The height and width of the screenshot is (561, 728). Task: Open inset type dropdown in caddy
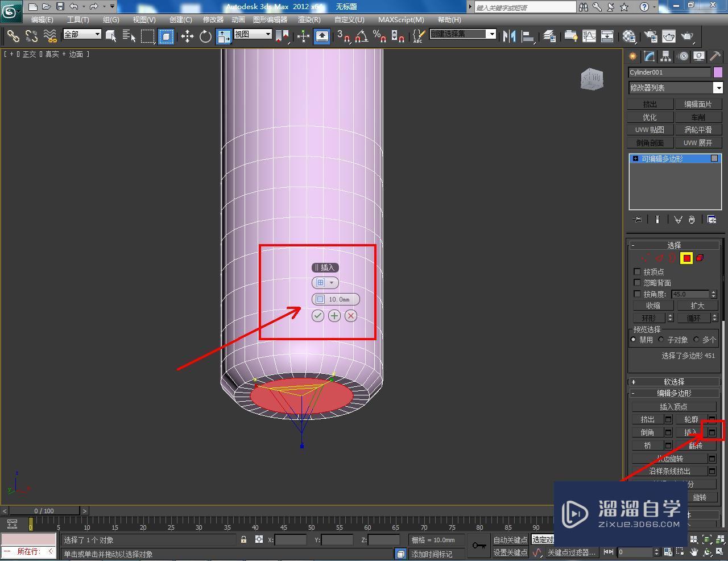pos(325,283)
